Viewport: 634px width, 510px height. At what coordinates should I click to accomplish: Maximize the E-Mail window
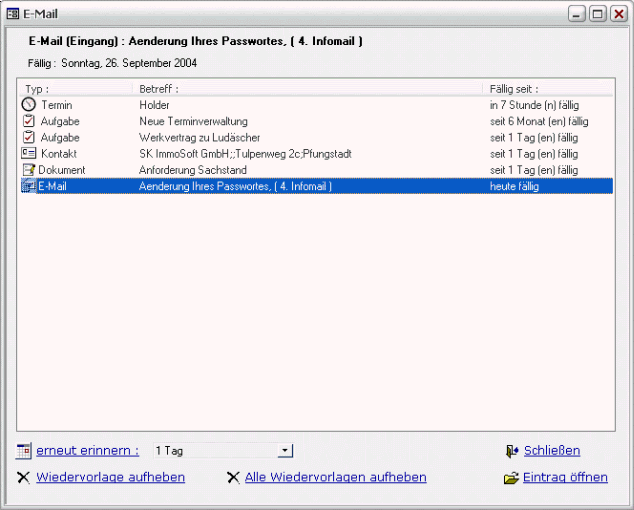click(x=598, y=14)
